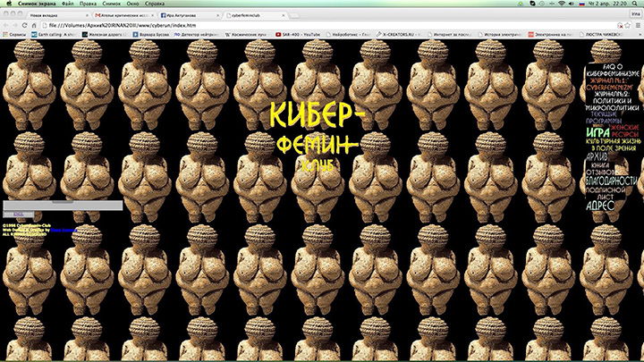Open the Окно menu
The image size is (644, 362).
(x=132, y=4)
